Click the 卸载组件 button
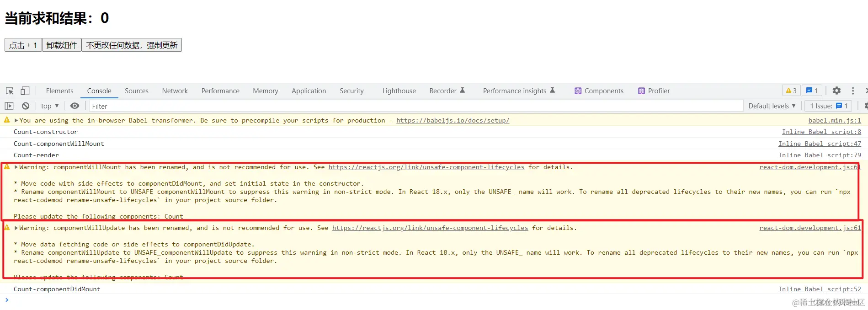868x310 pixels. (62, 45)
